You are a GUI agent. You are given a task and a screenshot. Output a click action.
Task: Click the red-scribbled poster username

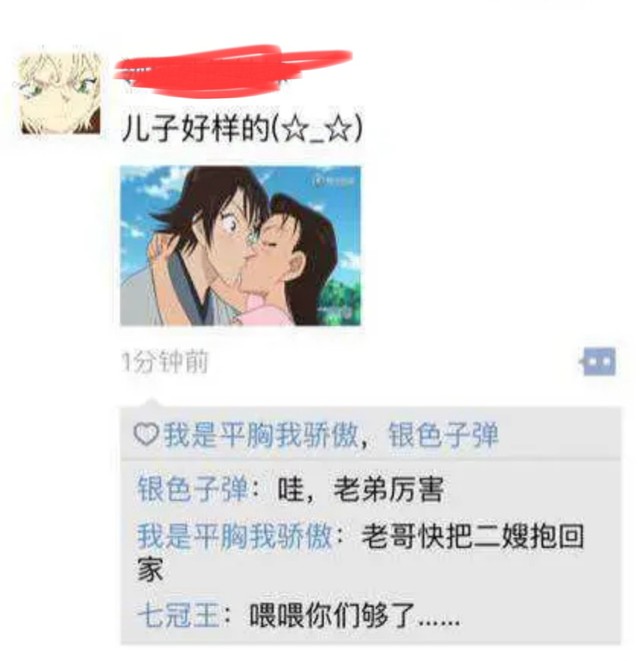[233, 71]
